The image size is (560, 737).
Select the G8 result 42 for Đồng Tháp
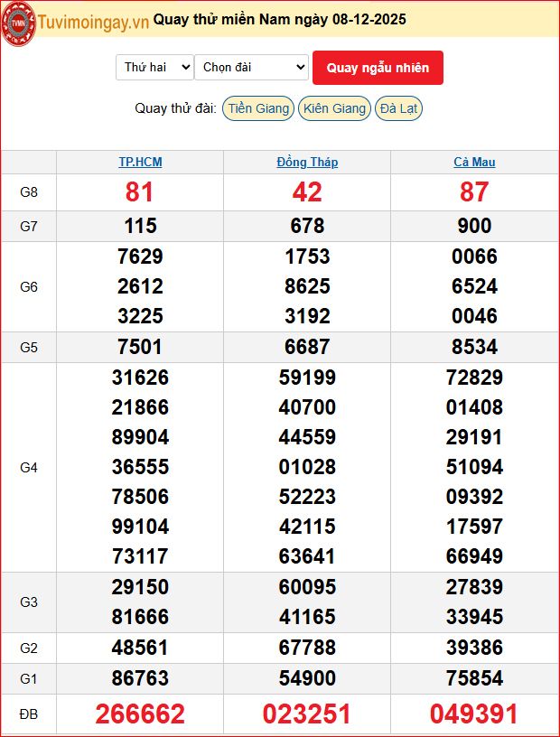[307, 192]
